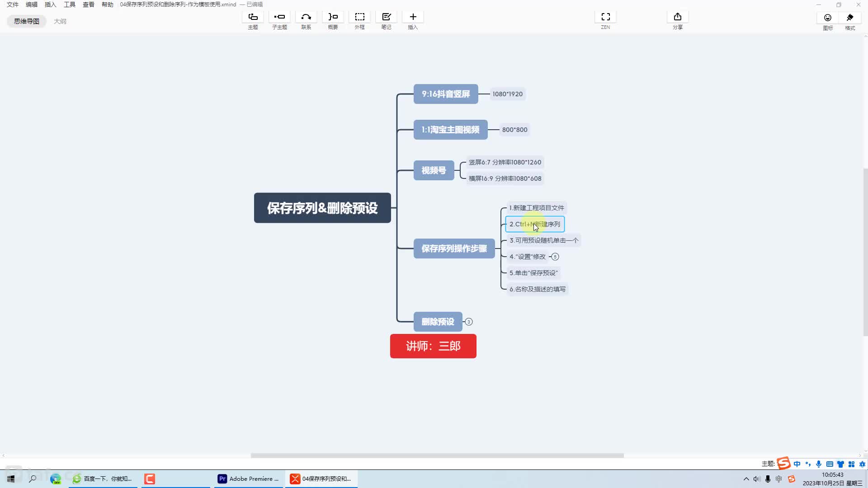Click the Sogou input method logo on language bar
The image size is (868, 488).
pos(783,464)
